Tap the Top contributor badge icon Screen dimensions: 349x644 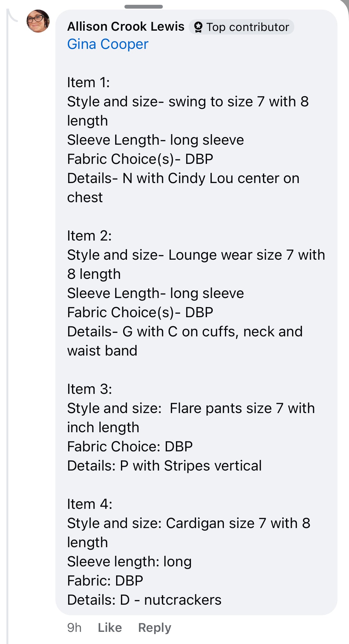point(198,27)
